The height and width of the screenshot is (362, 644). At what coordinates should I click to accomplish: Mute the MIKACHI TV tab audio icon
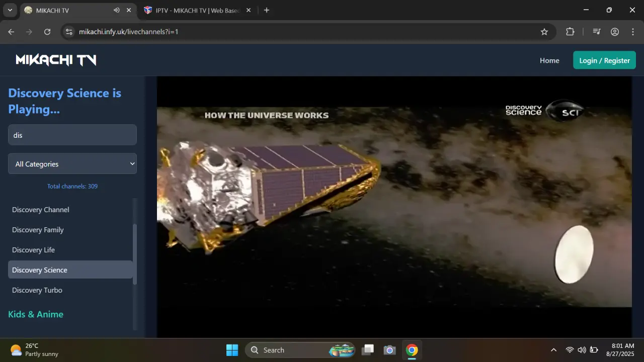click(117, 10)
